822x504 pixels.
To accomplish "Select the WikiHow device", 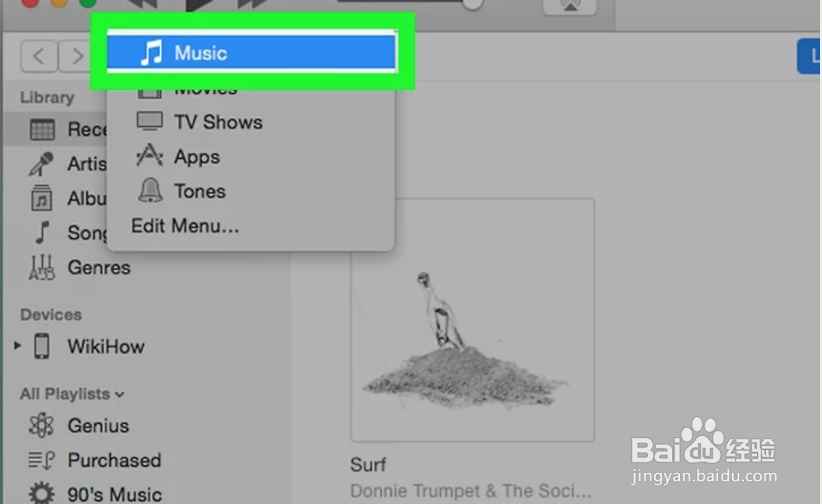I will [x=106, y=347].
